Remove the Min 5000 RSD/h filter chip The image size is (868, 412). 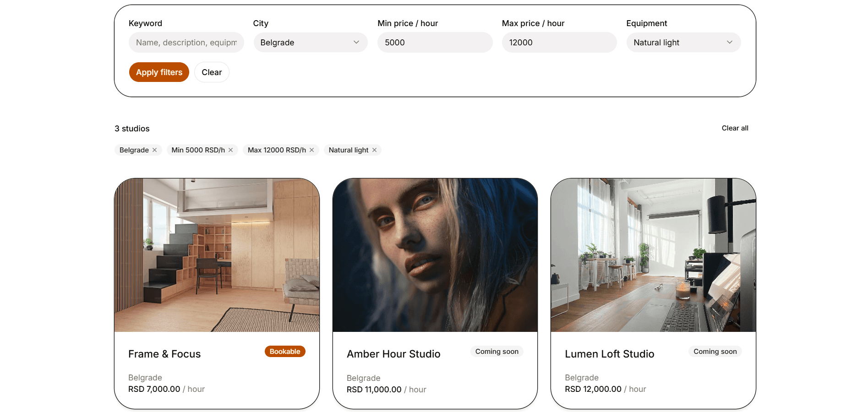click(231, 150)
